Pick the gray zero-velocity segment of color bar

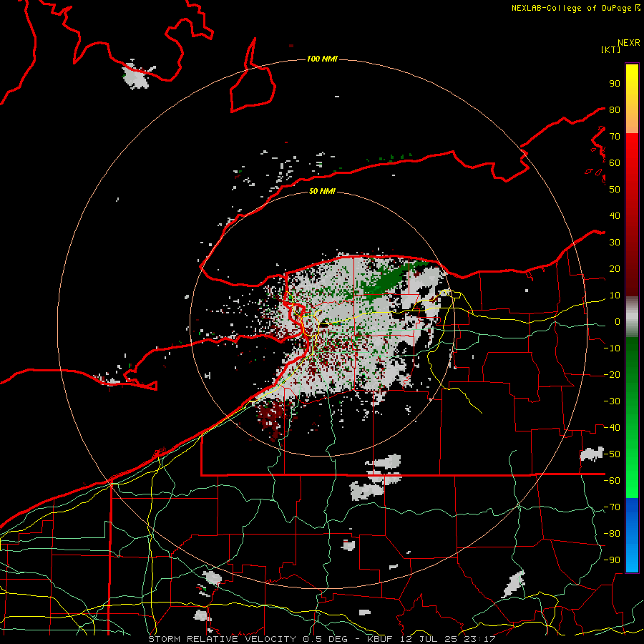coord(632,317)
